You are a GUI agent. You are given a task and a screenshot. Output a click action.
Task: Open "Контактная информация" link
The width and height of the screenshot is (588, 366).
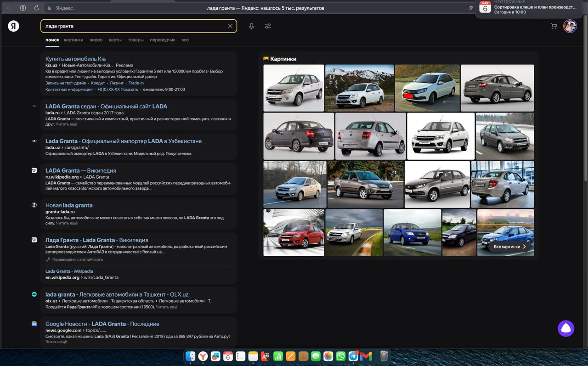coord(69,90)
